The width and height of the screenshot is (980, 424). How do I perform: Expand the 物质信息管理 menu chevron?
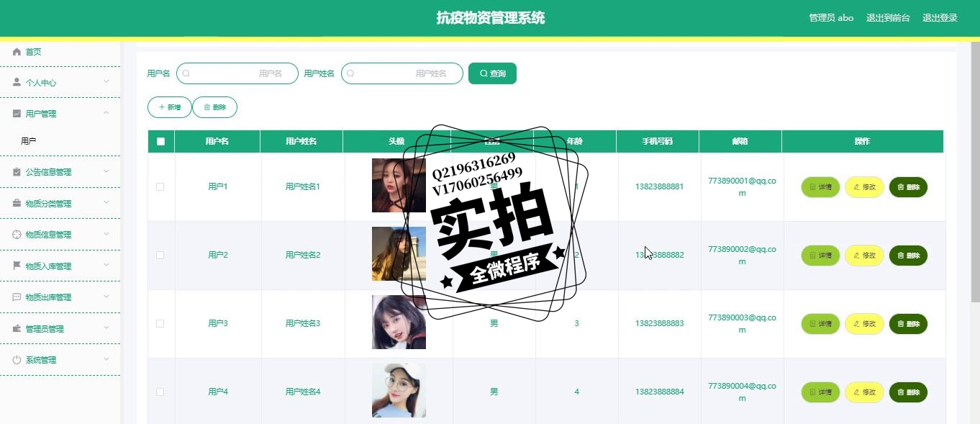tap(106, 234)
